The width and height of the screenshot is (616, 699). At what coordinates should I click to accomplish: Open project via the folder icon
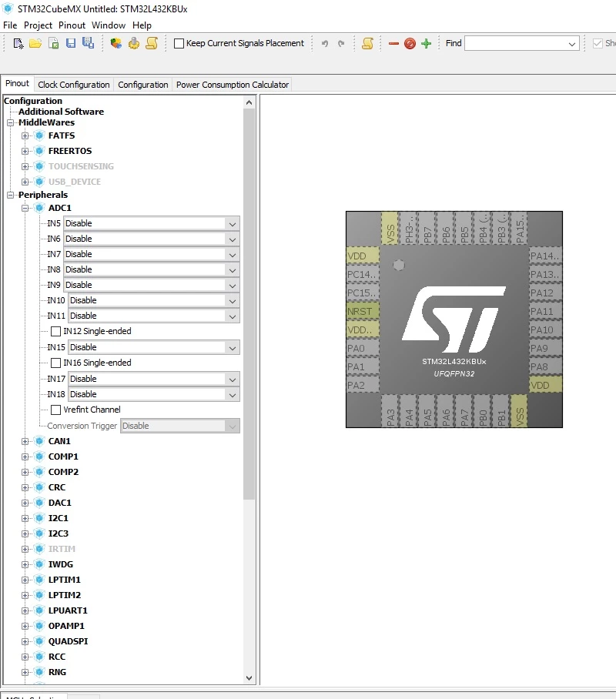click(35, 43)
